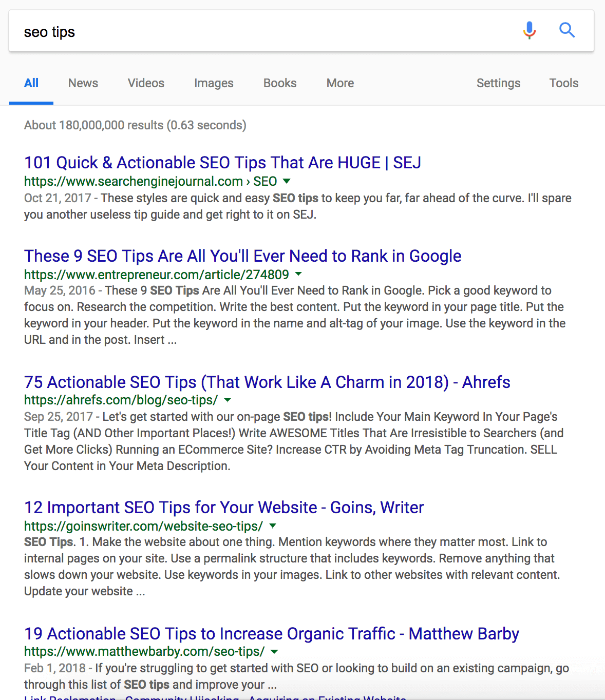
Task: Open Settings in the search toolbar
Action: [x=498, y=83]
